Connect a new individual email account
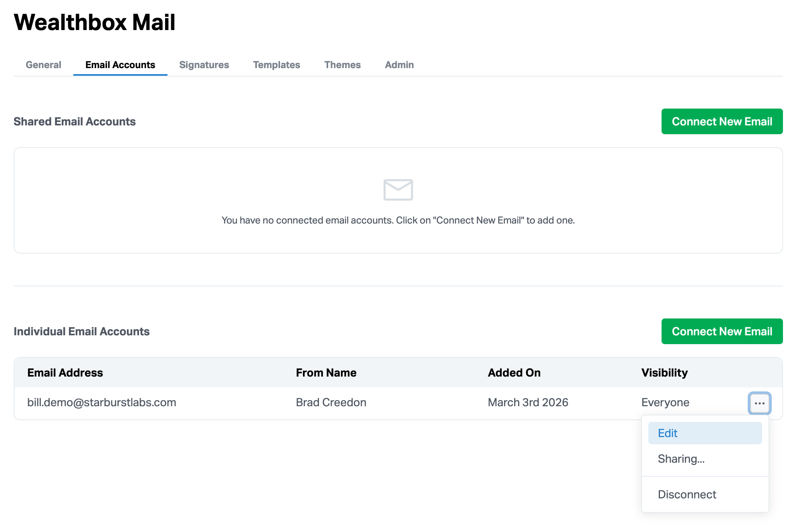799x532 pixels. (722, 331)
